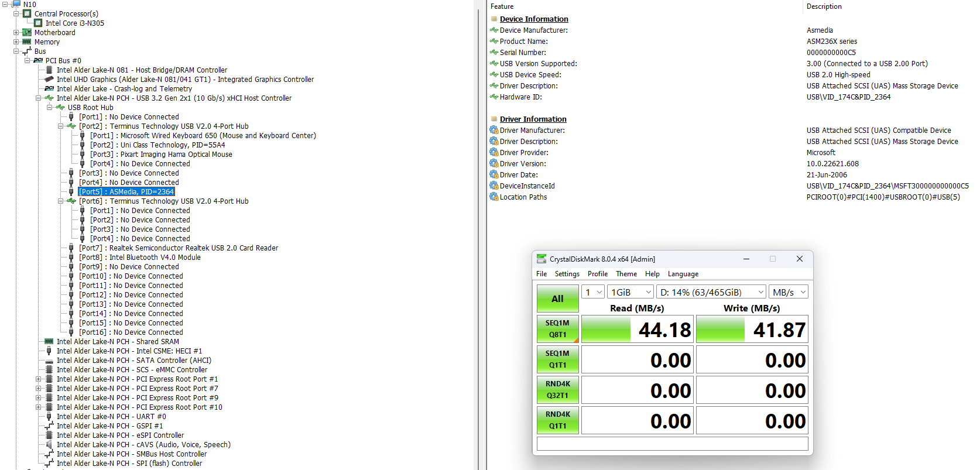Click the ASM236X series product name value
The height and width of the screenshot is (470, 980).
(832, 42)
